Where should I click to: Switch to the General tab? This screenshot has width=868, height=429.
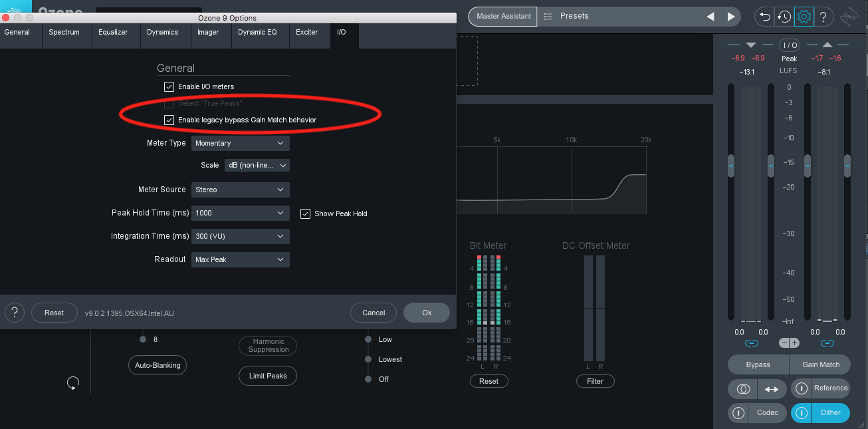[x=21, y=36]
